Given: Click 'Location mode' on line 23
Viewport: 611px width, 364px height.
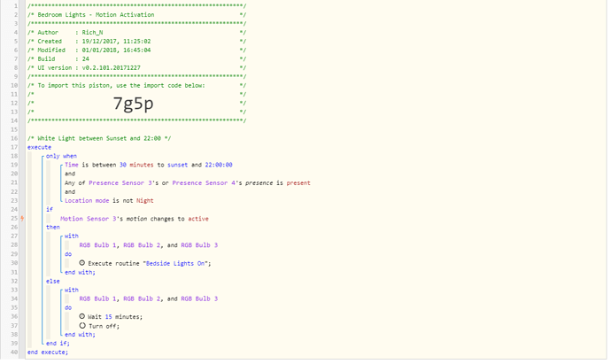Looking at the screenshot, I should (x=87, y=201).
